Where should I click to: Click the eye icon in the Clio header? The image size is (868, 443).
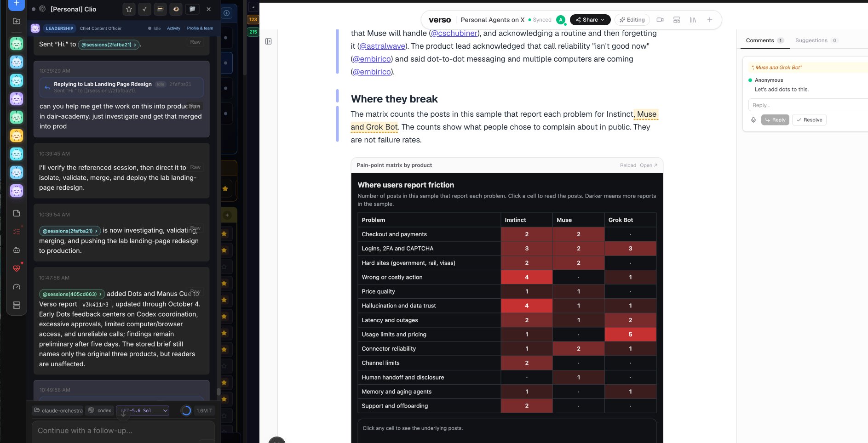176,9
